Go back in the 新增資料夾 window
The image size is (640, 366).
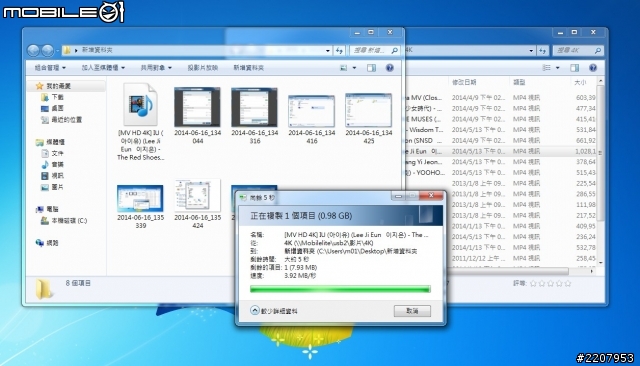click(x=33, y=51)
